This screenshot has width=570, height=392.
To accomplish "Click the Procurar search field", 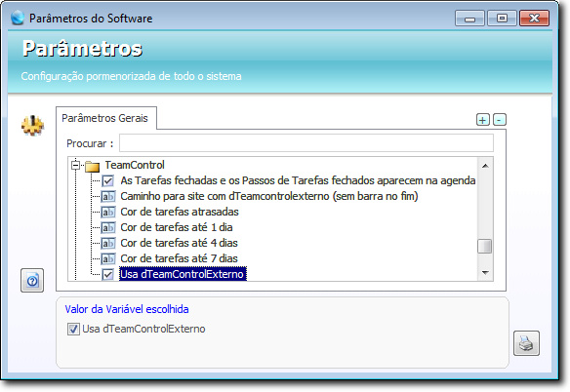I will coord(306,143).
